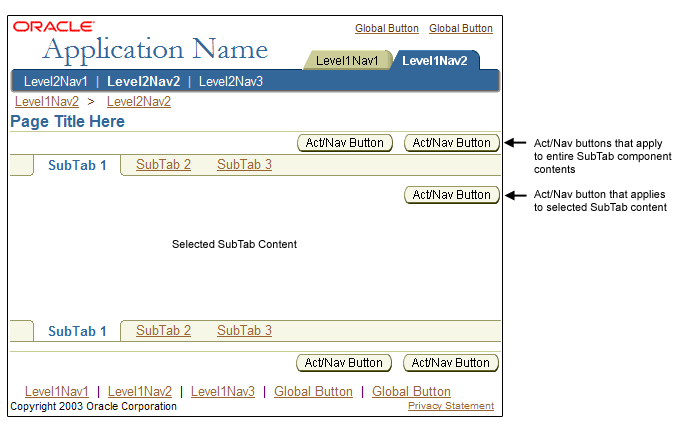Click the Level1Nav2 breadcrumb link
The image size is (680, 433).
47,102
